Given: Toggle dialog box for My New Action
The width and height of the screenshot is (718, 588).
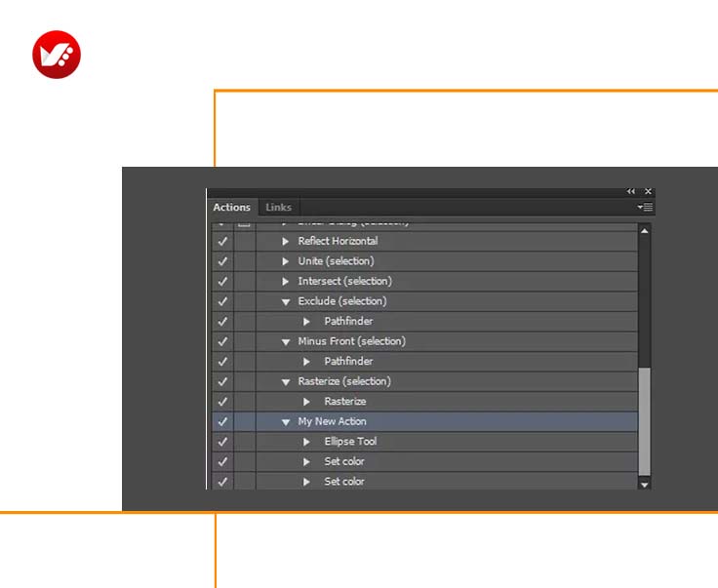Looking at the screenshot, I should (245, 421).
